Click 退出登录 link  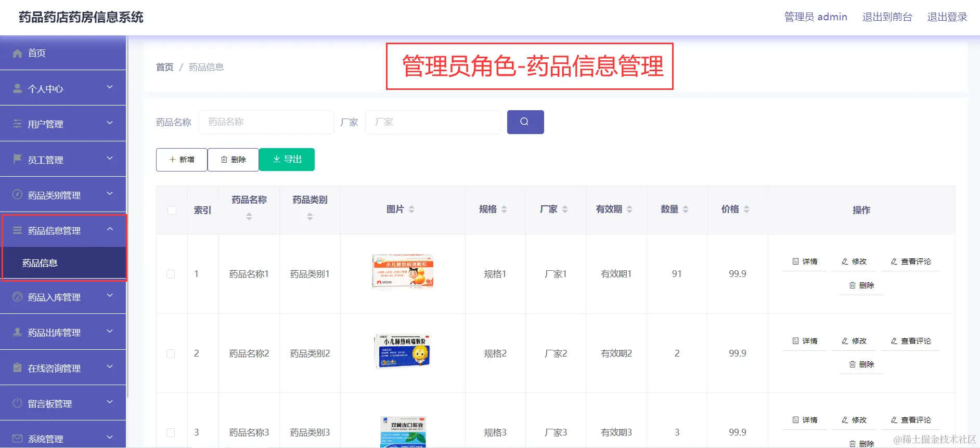point(947,17)
